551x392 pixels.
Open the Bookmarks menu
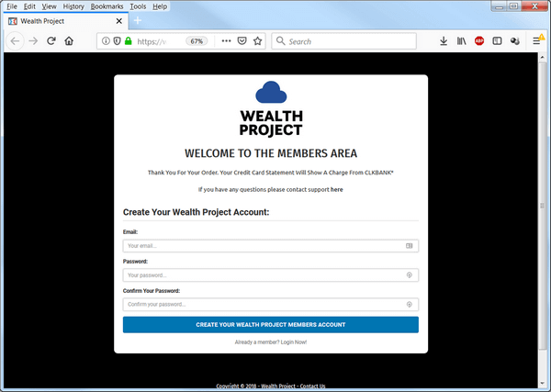click(107, 6)
